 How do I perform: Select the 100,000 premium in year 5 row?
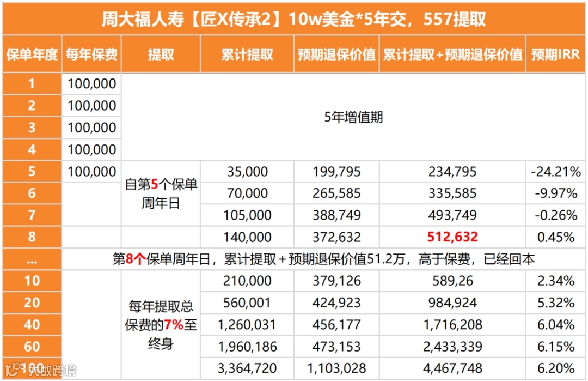(92, 172)
